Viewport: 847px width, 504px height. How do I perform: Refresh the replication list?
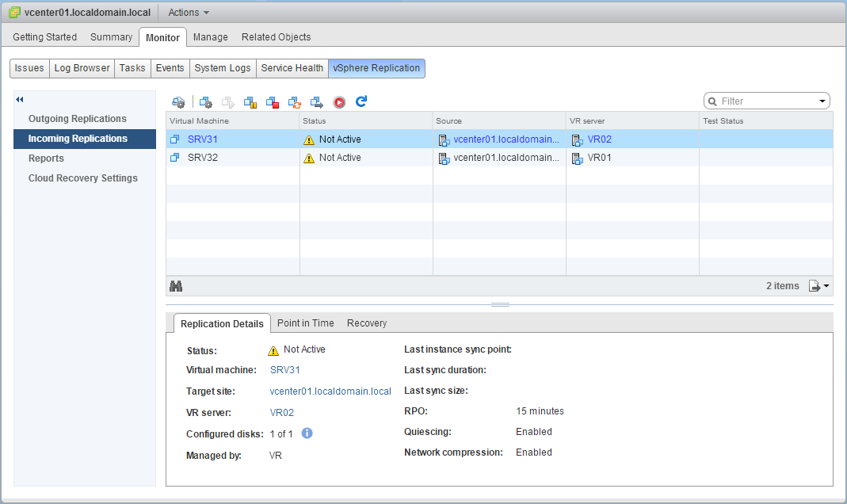point(362,102)
